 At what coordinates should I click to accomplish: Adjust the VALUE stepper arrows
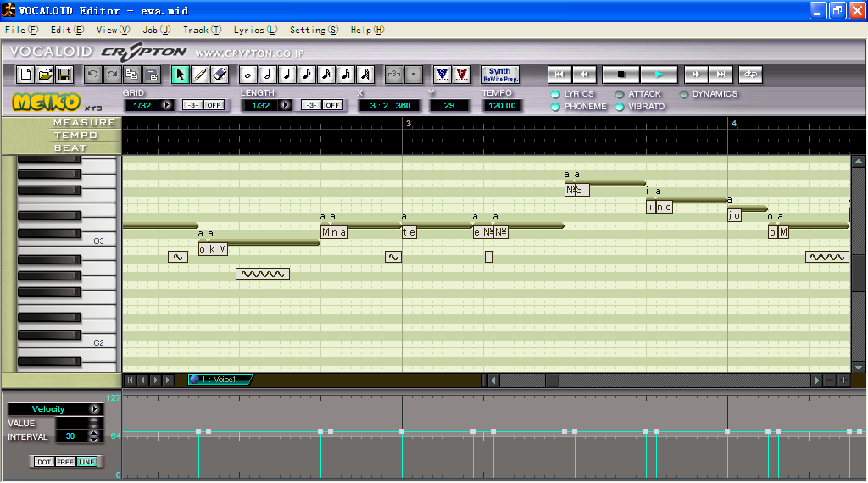click(x=93, y=423)
